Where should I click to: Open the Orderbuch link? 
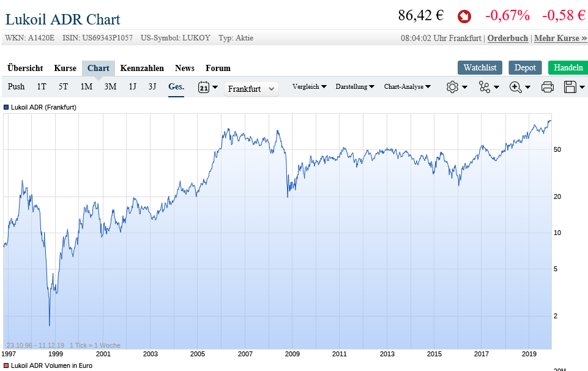click(508, 38)
